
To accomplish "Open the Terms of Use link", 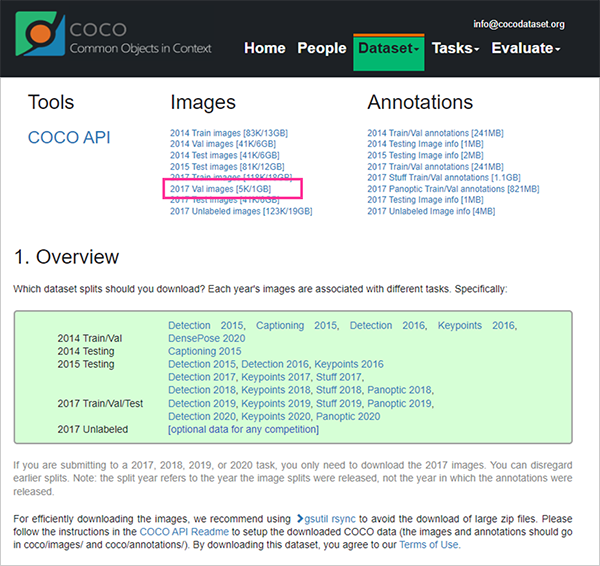I will coord(429,545).
